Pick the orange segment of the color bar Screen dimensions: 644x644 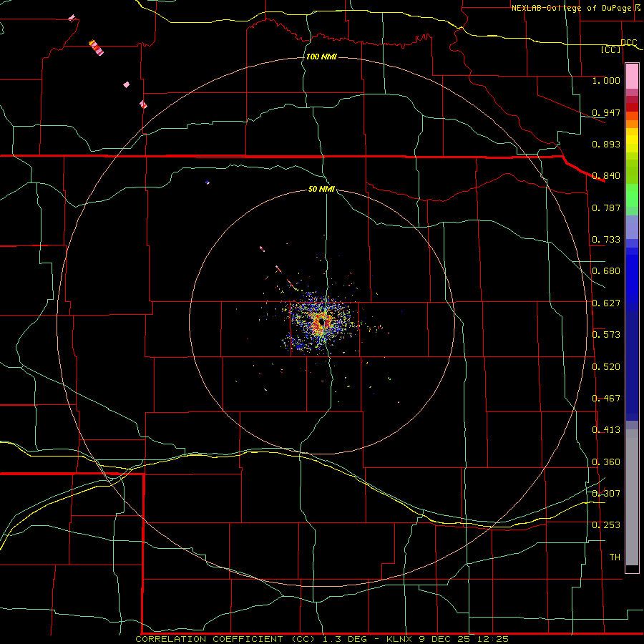point(632,124)
